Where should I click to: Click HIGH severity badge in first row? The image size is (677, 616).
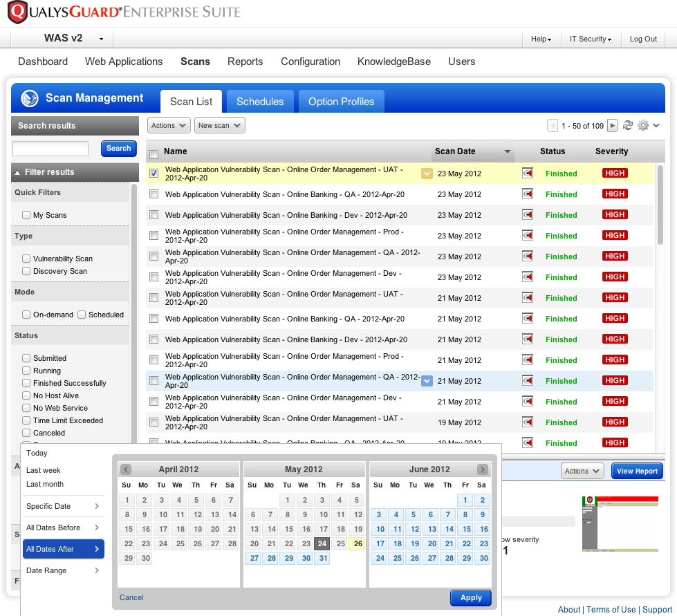pos(614,173)
